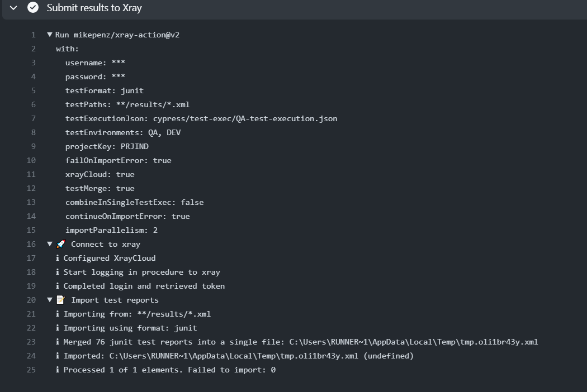The width and height of the screenshot is (587, 392).
Task: Collapse the Submit results to Xray step
Action: [x=13, y=7]
